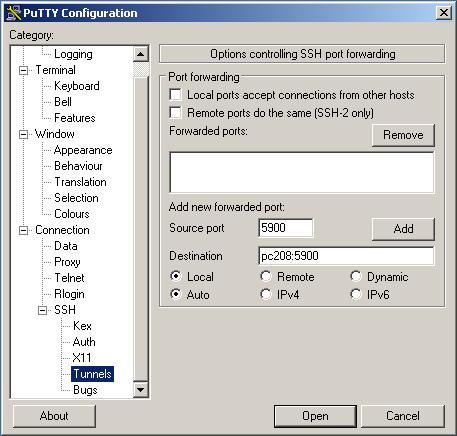This screenshot has width=457, height=436.
Task: Click the PuTTY icon in title bar
Action: click(x=14, y=13)
